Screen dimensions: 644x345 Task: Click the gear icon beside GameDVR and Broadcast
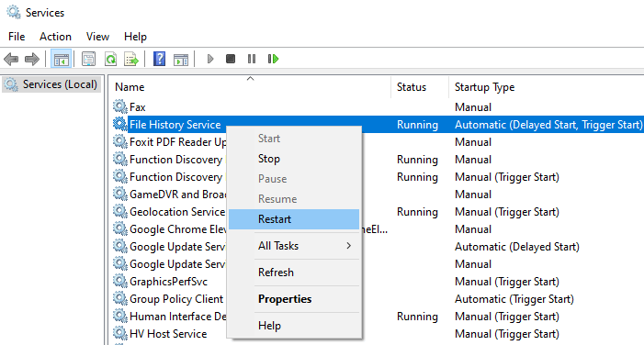coord(120,194)
